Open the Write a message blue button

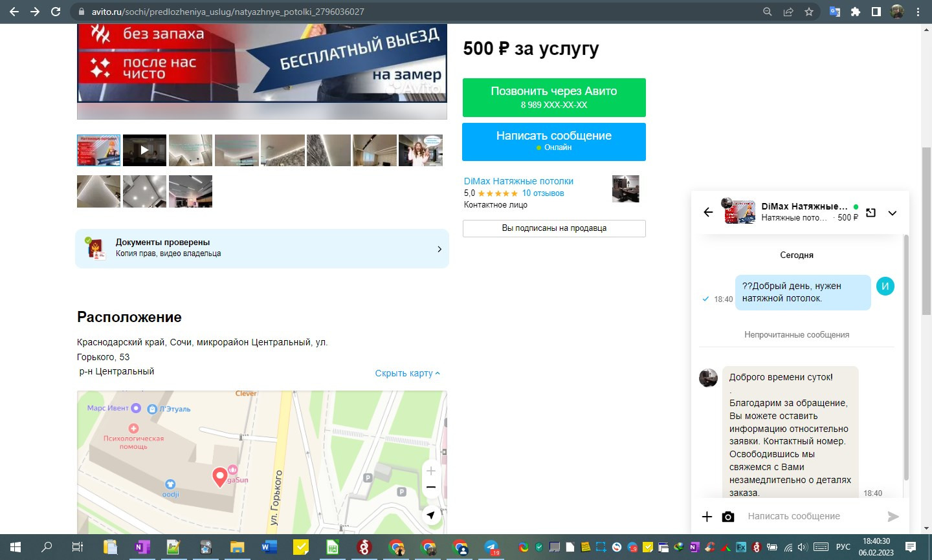pos(554,142)
